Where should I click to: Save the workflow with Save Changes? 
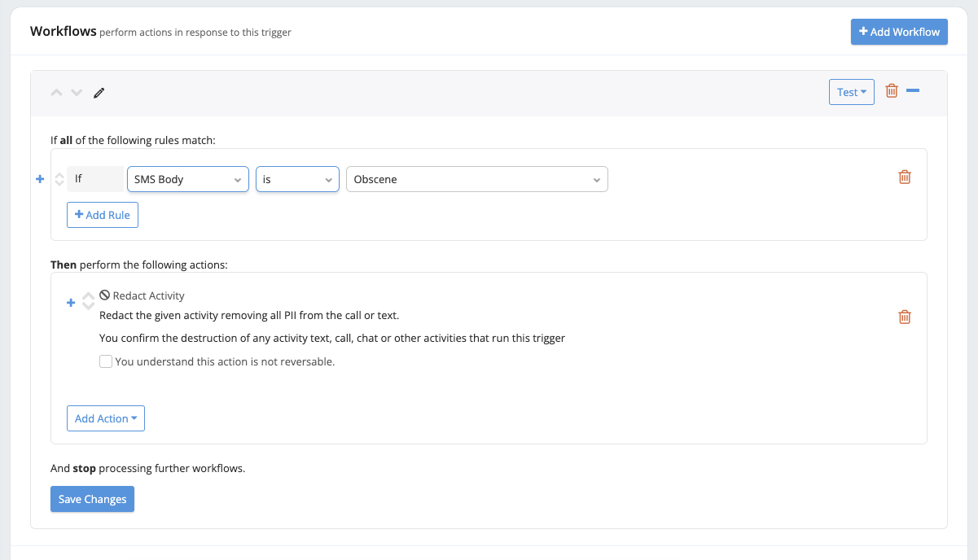(x=92, y=499)
